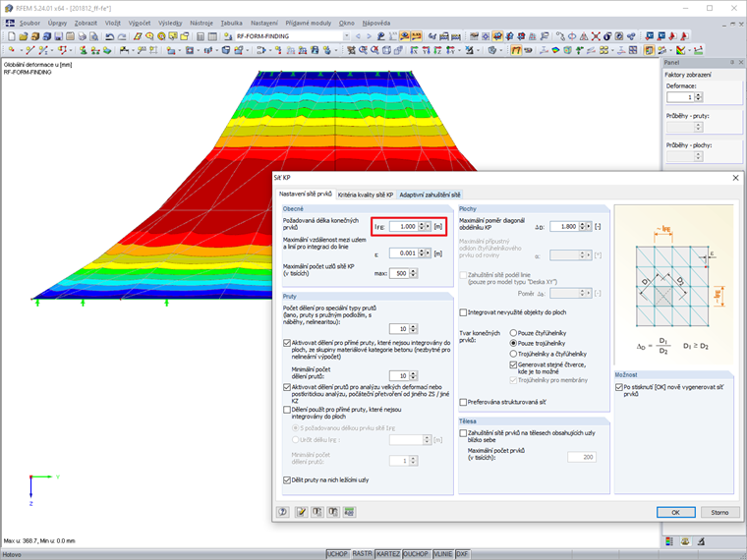The image size is (747, 560).
Task: Toggle 'Dělit pruty na nich ležícími uzly' checkbox
Action: pyautogui.click(x=287, y=480)
